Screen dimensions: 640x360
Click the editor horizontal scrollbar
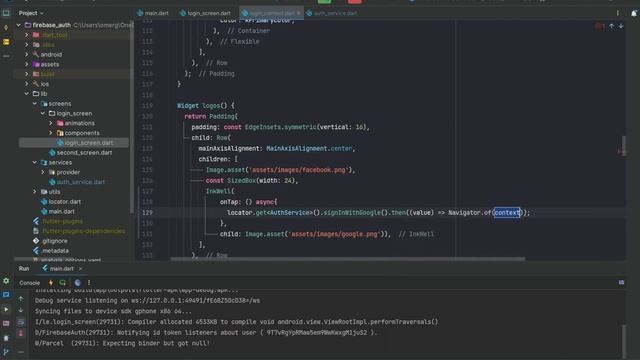(x=348, y=259)
